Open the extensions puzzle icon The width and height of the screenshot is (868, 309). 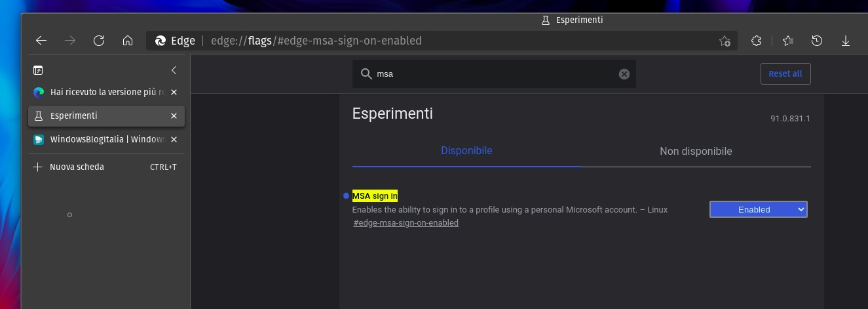[x=756, y=41]
